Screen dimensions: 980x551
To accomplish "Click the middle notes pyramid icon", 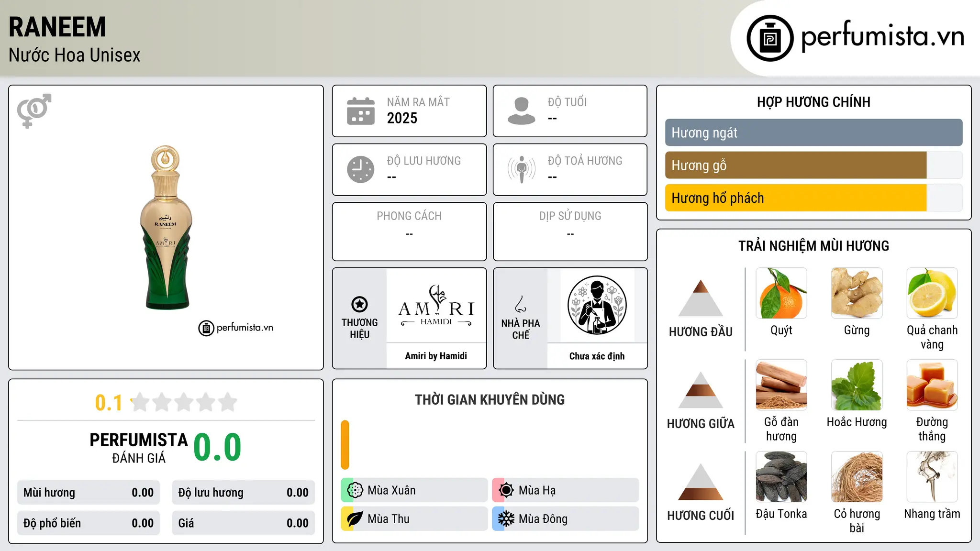I will pyautogui.click(x=701, y=389).
